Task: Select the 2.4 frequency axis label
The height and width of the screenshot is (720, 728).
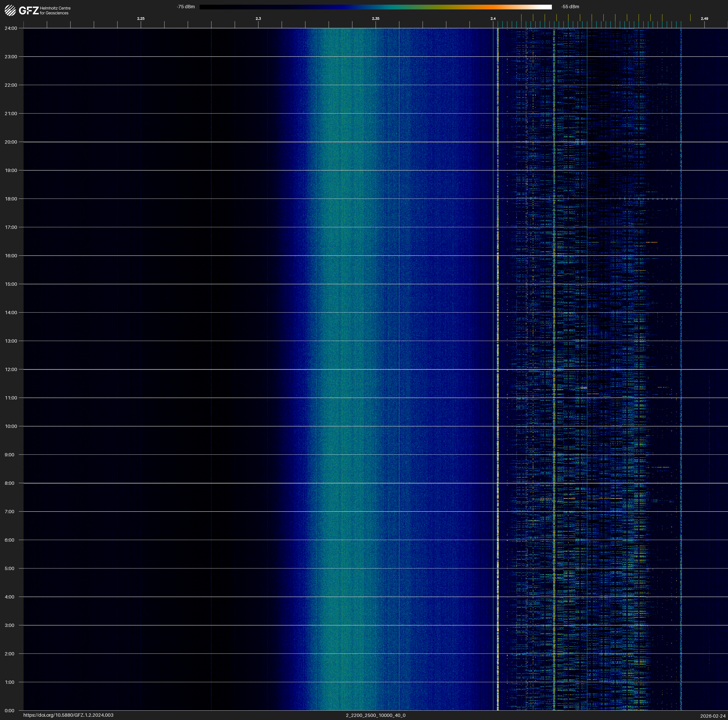Action: coord(493,19)
